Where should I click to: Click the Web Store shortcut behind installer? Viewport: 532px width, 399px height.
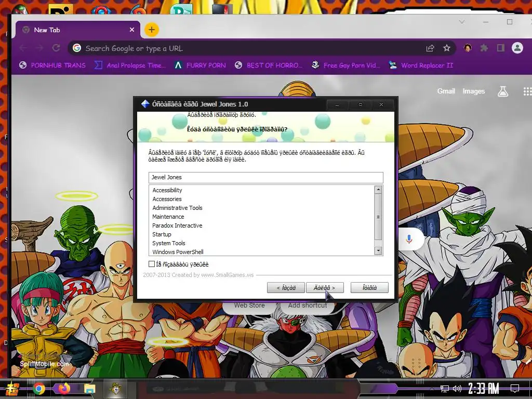click(249, 305)
